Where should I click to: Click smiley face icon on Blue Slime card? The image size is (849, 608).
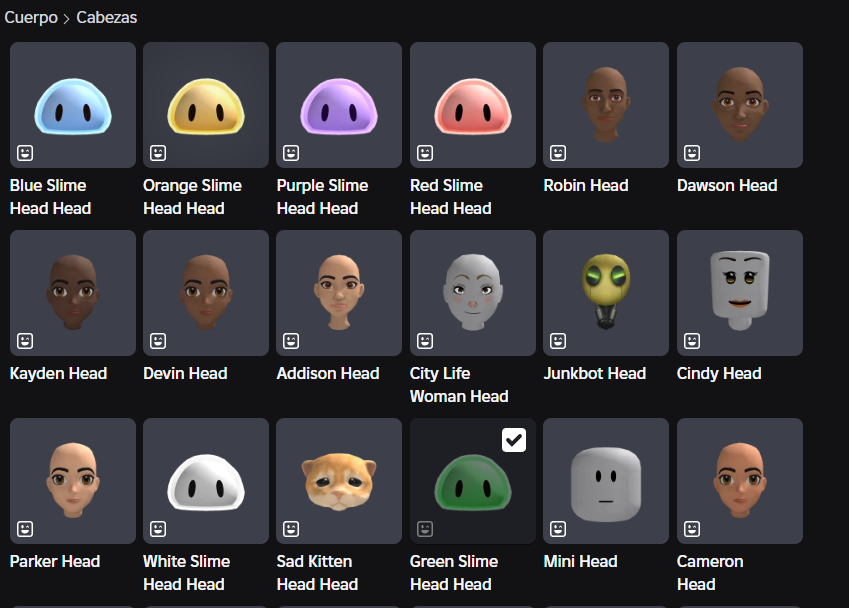tap(25, 153)
